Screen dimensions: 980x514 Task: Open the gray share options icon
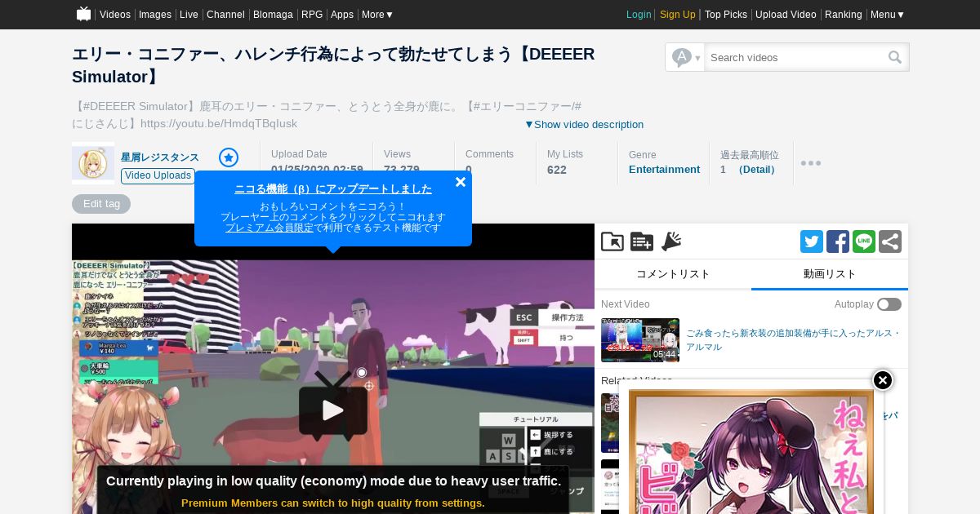[890, 241]
